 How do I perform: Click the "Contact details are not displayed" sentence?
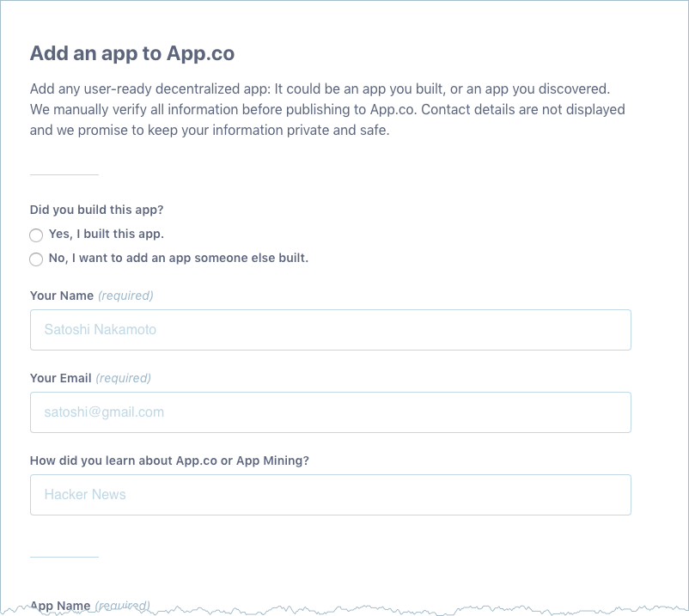tap(522, 110)
